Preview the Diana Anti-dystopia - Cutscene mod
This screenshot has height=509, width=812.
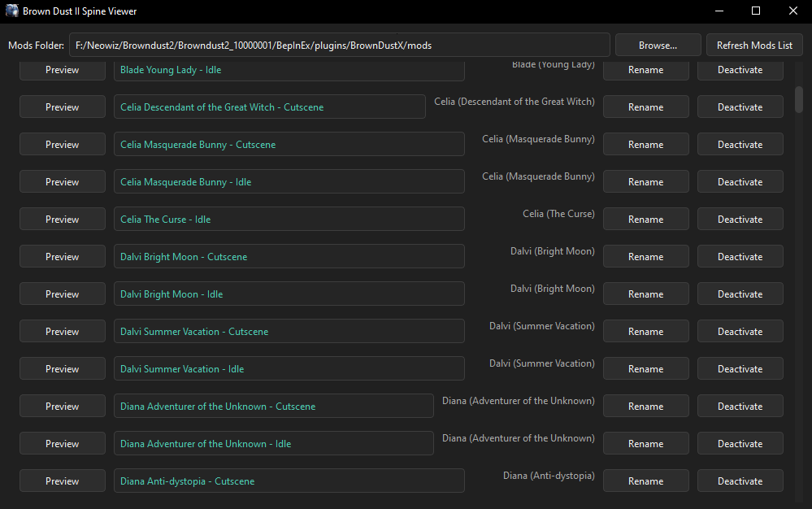[62, 481]
